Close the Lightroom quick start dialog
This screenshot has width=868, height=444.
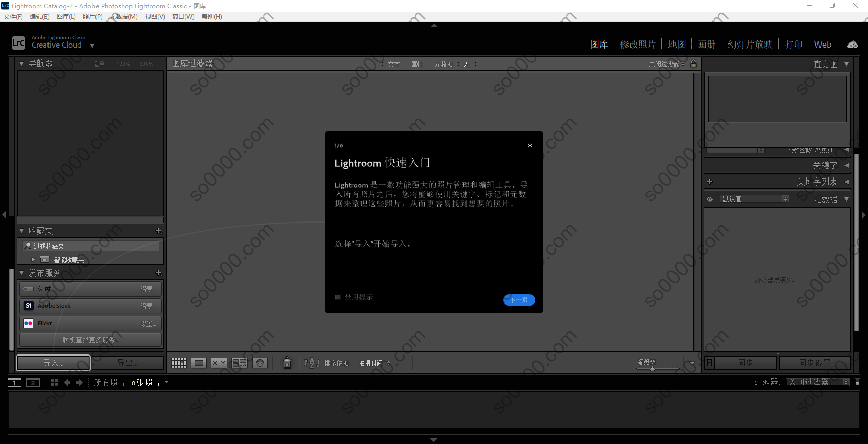point(530,146)
